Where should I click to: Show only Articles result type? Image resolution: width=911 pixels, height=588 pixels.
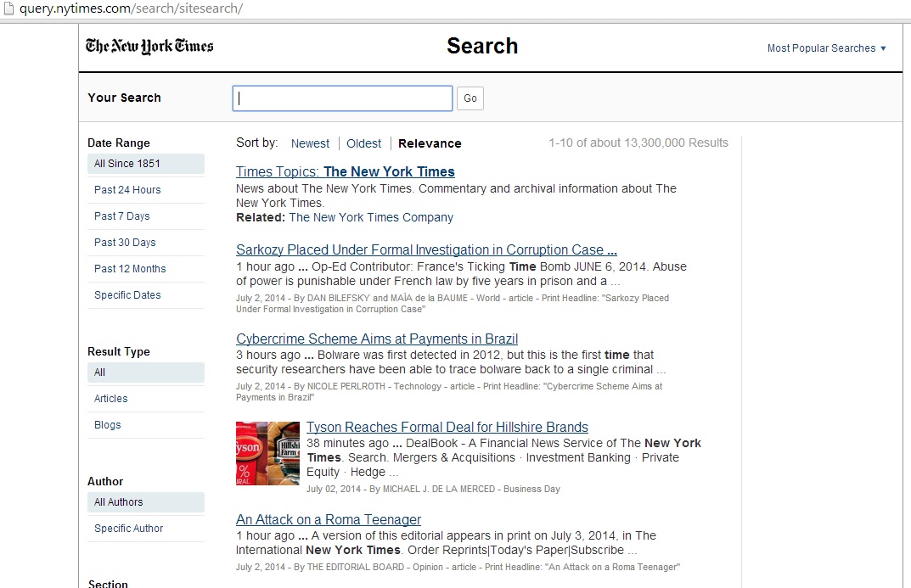[x=111, y=399]
